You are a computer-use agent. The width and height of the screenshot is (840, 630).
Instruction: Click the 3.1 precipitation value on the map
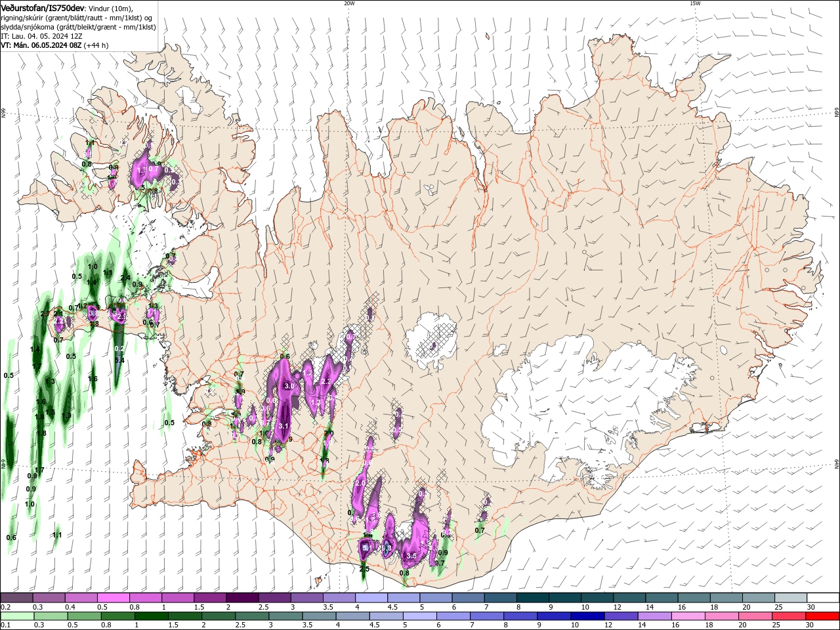(284, 426)
